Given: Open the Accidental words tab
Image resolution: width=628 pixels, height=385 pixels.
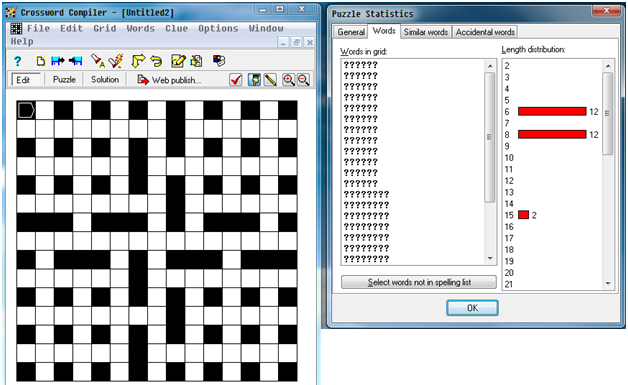Looking at the screenshot, I should tap(485, 32).
